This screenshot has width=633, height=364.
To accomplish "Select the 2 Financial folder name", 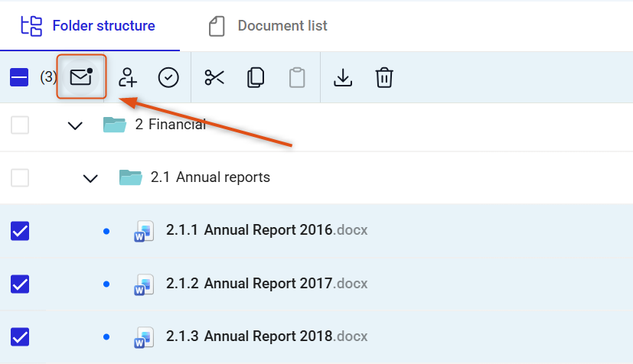I will pyautogui.click(x=171, y=125).
